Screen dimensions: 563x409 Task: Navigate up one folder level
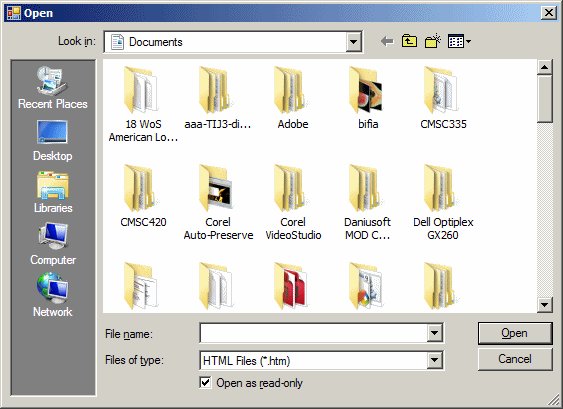pyautogui.click(x=409, y=41)
